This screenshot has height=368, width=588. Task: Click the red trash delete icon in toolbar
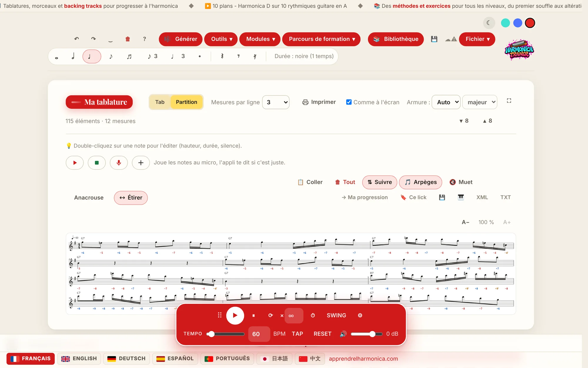128,39
